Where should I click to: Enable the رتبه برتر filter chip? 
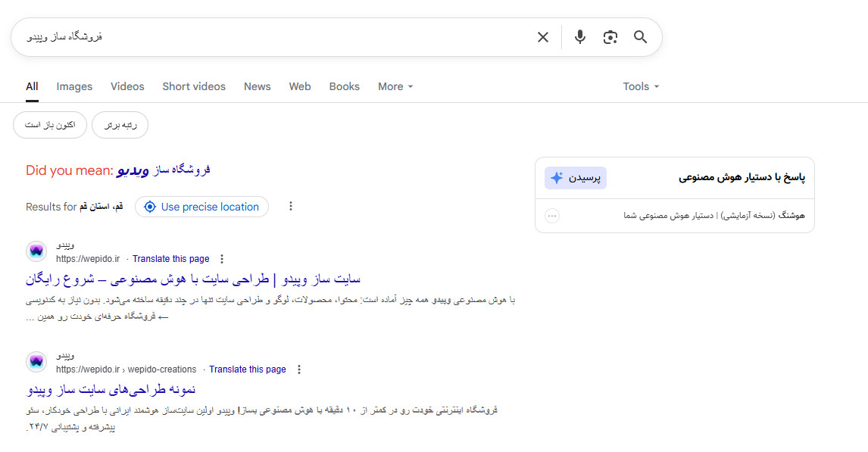[120, 125]
